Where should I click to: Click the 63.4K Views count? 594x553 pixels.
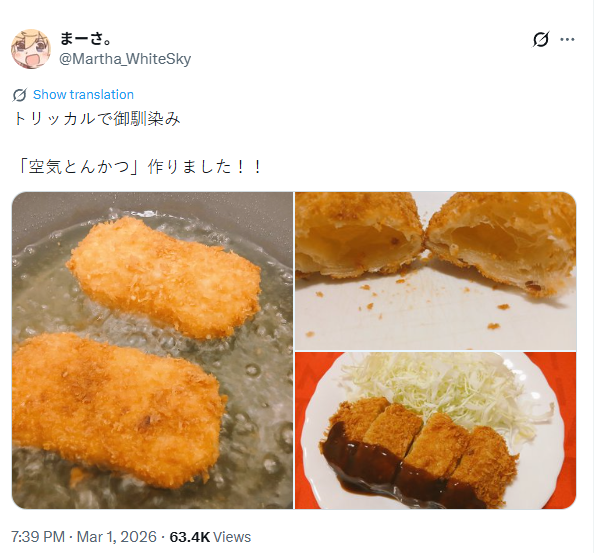tap(210, 537)
